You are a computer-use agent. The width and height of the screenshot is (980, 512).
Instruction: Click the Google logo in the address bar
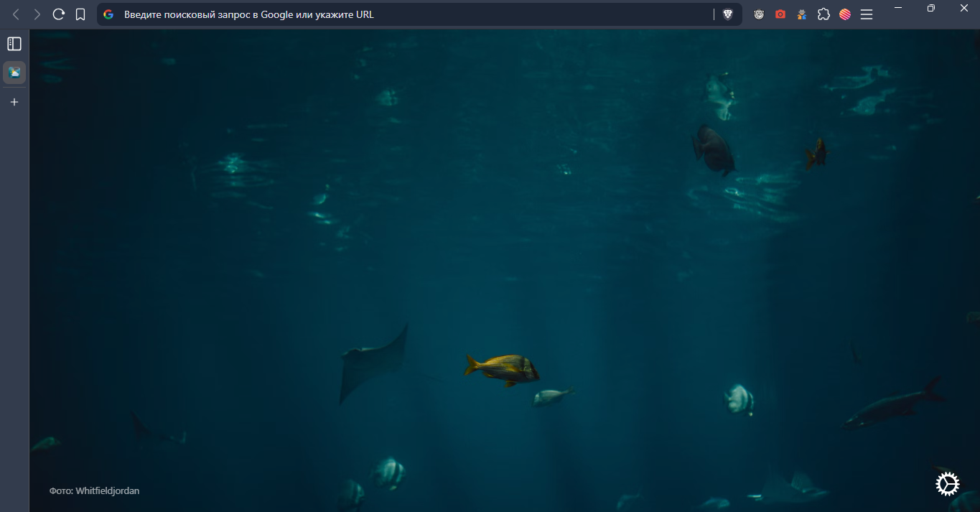108,14
